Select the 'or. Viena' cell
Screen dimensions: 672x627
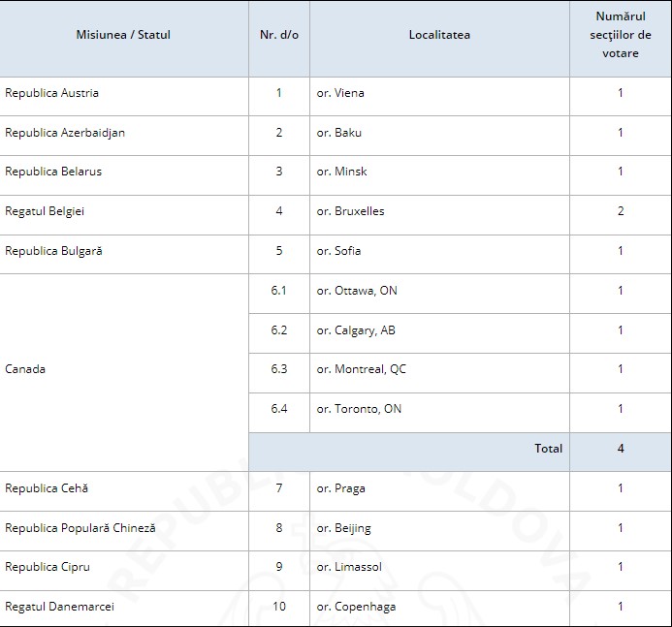click(x=439, y=96)
